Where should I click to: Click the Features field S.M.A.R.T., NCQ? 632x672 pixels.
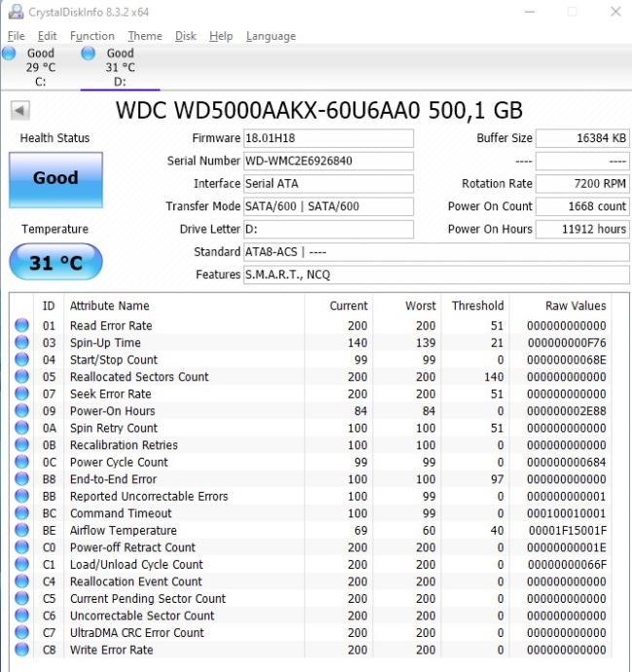(x=436, y=275)
